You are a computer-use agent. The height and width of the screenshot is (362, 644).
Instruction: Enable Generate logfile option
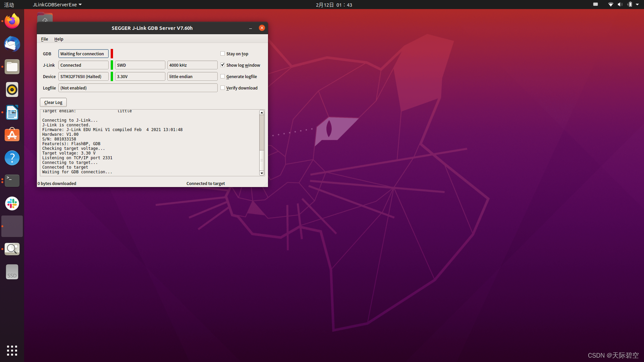[222, 76]
